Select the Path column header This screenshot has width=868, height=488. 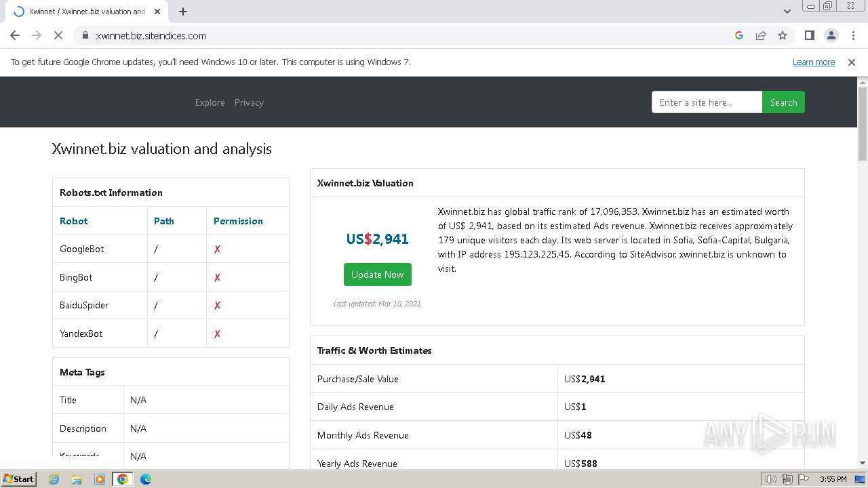163,221
